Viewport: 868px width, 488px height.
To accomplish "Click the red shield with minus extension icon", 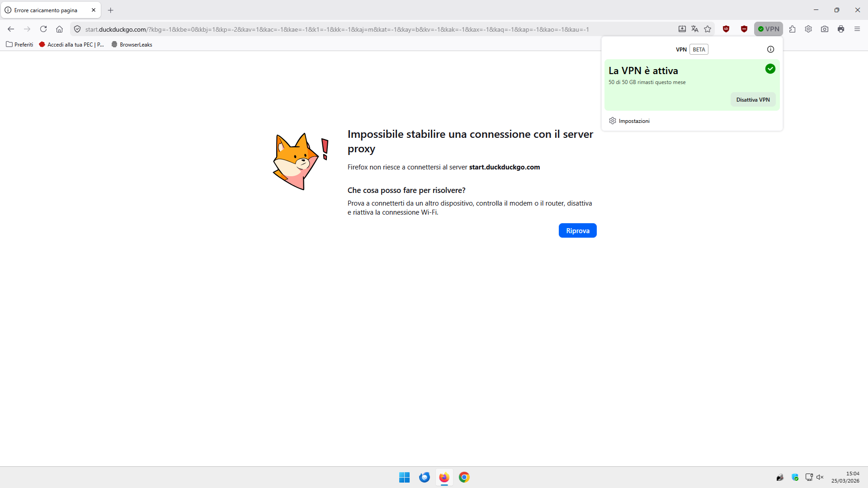I will pos(744,29).
